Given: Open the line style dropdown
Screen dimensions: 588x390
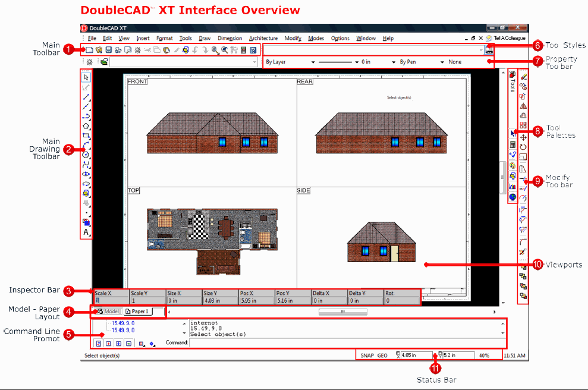Looking at the screenshot, I should point(339,62).
